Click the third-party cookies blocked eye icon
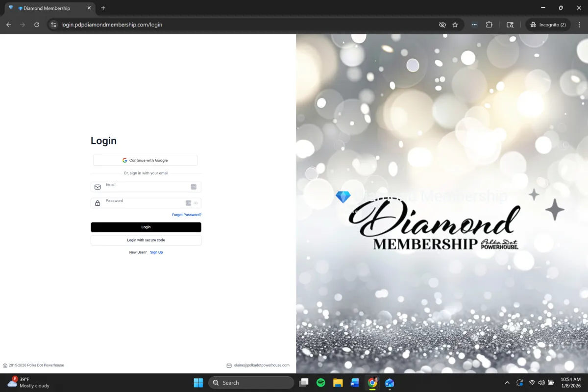 click(x=442, y=24)
